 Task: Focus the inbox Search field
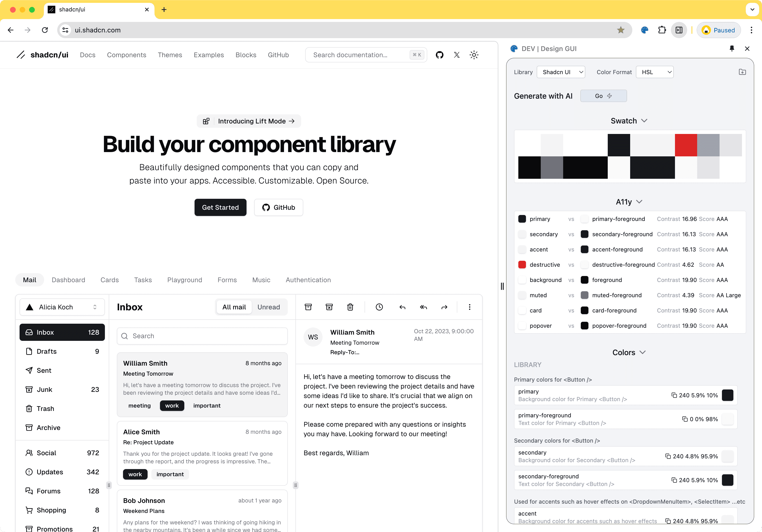click(202, 336)
